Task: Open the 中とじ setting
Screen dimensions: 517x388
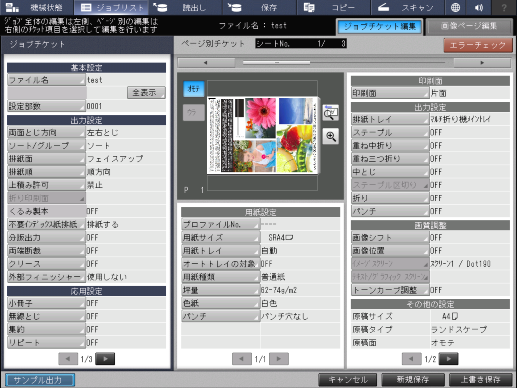Action: tap(390, 172)
